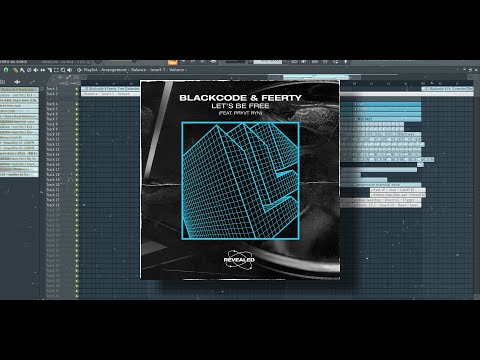Viewport: 480px width, 360px height.
Task: Select the Track 1 header label
Action: pos(52,89)
